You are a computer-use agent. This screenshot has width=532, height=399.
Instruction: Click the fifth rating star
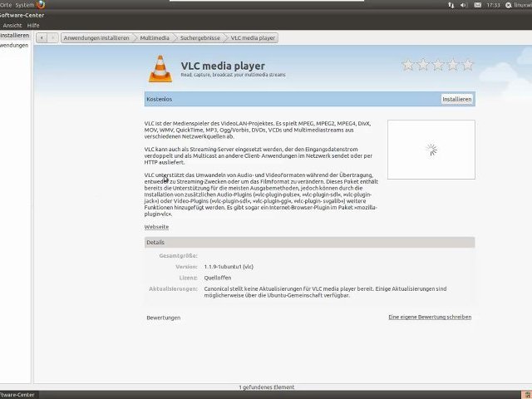click(x=467, y=65)
